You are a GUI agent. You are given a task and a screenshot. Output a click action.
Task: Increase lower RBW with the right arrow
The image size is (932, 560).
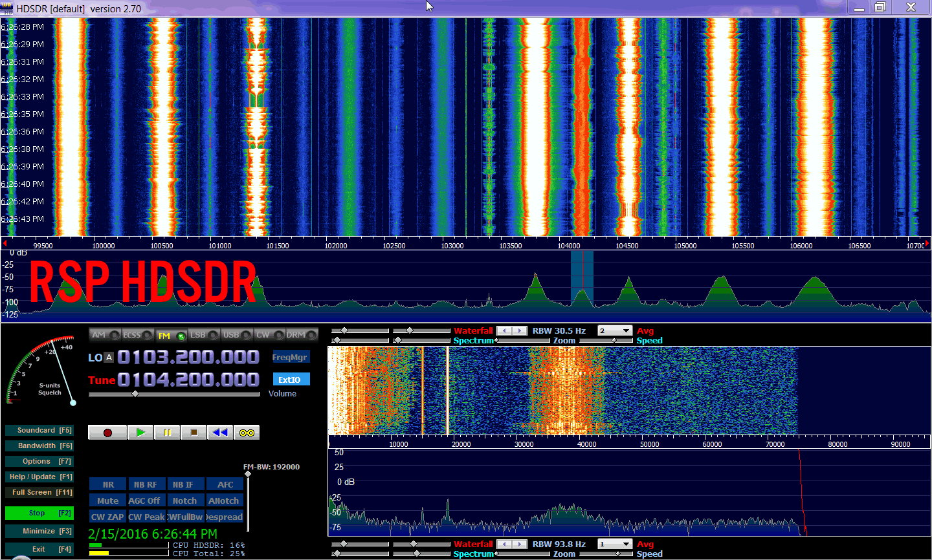coord(520,544)
